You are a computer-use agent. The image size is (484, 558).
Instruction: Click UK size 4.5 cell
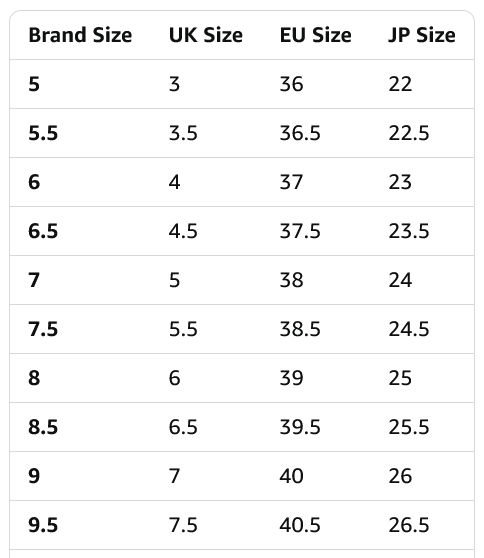pyautogui.click(x=183, y=231)
